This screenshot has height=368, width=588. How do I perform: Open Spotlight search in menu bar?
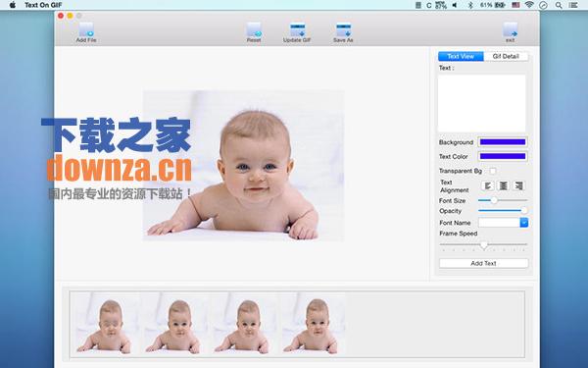point(559,5)
